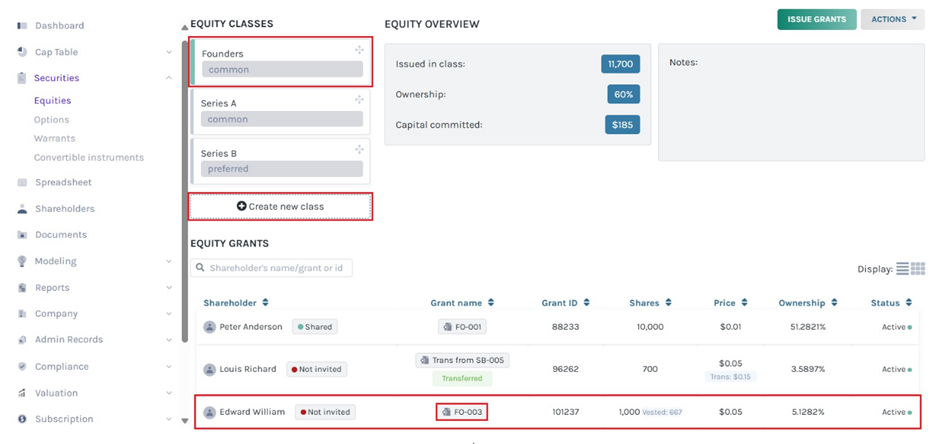Viewport: 939px width, 444px height.
Task: Click Create new class button
Action: click(x=280, y=206)
